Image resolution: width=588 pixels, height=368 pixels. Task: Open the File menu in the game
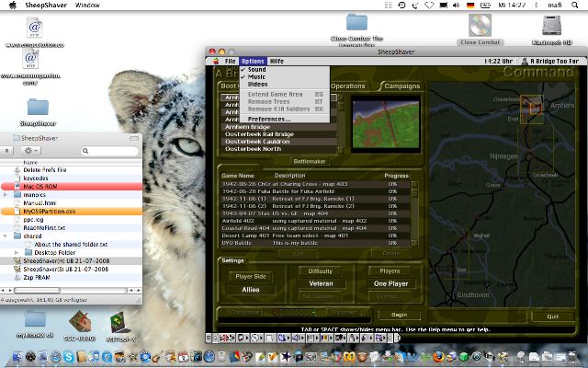point(230,62)
